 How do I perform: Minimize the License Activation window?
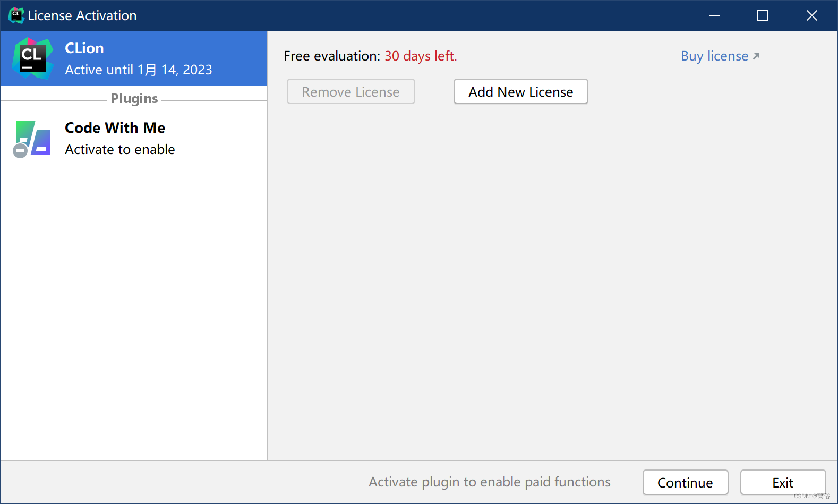[714, 15]
